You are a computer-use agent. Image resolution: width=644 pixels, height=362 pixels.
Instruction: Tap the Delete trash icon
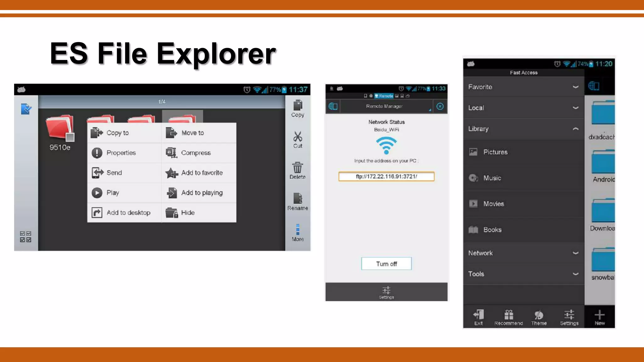[297, 171]
